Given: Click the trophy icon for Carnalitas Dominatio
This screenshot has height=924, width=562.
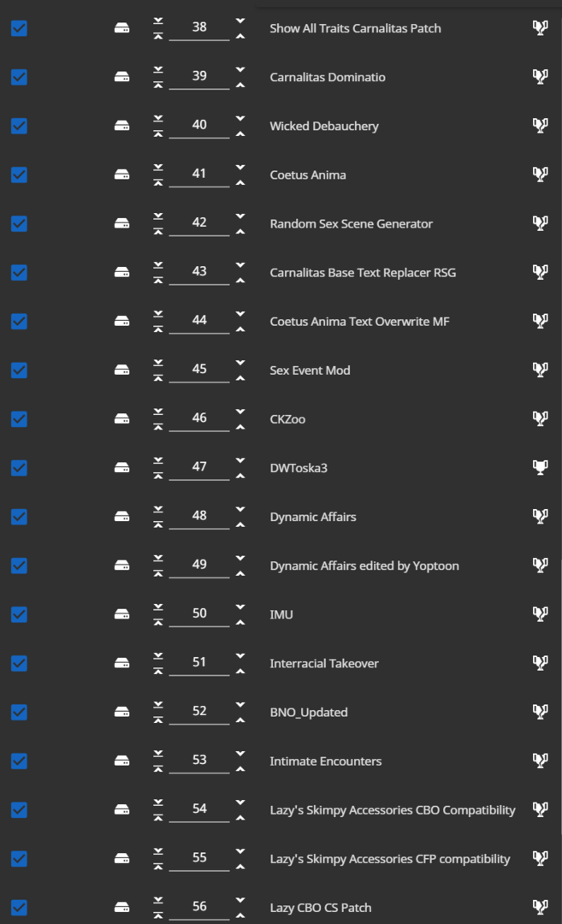Looking at the screenshot, I should (x=541, y=77).
